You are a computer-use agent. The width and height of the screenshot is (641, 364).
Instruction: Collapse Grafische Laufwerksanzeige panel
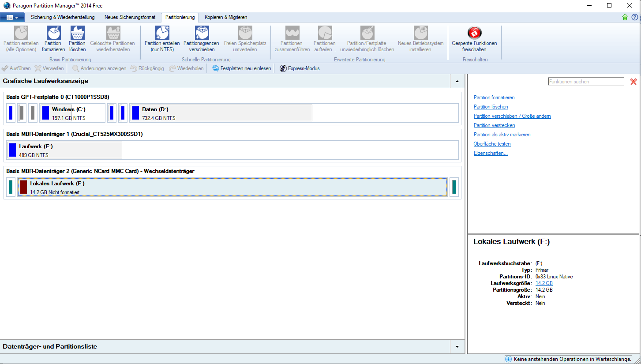pyautogui.click(x=457, y=81)
